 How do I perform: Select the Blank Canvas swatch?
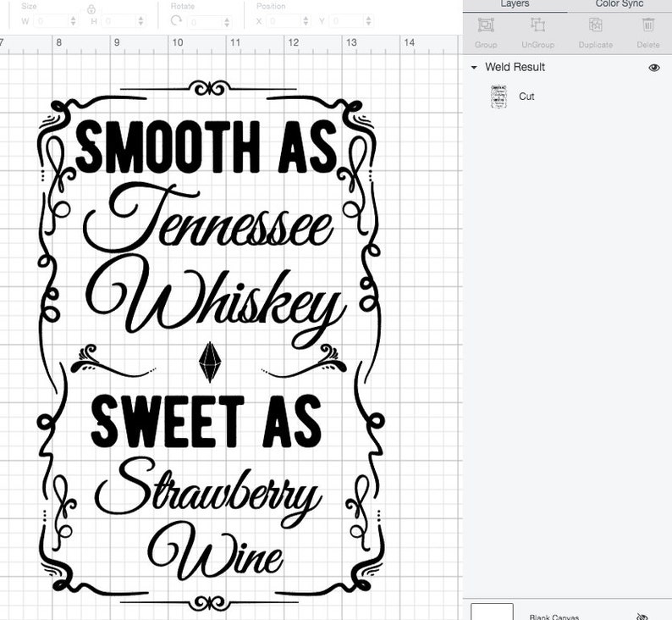point(492,612)
